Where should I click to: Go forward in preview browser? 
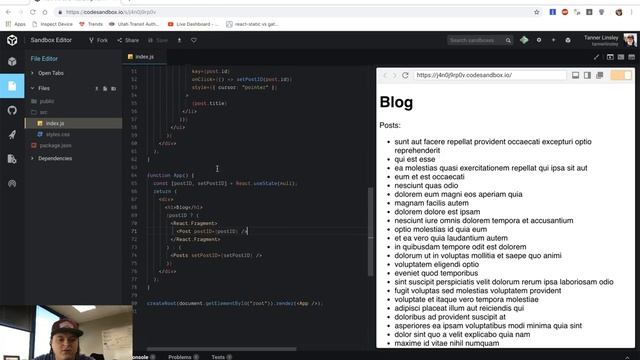coord(394,75)
